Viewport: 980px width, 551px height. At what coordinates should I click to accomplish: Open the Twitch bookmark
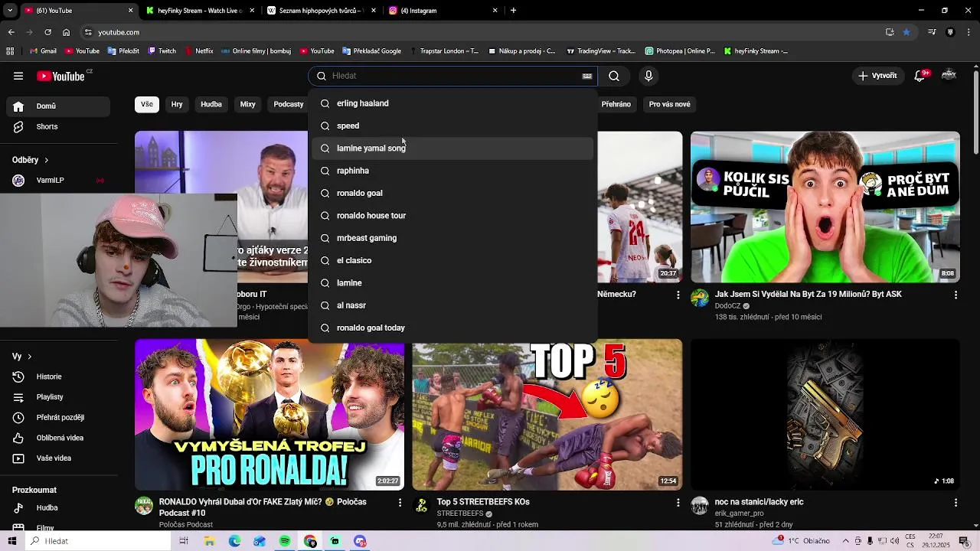(x=161, y=51)
